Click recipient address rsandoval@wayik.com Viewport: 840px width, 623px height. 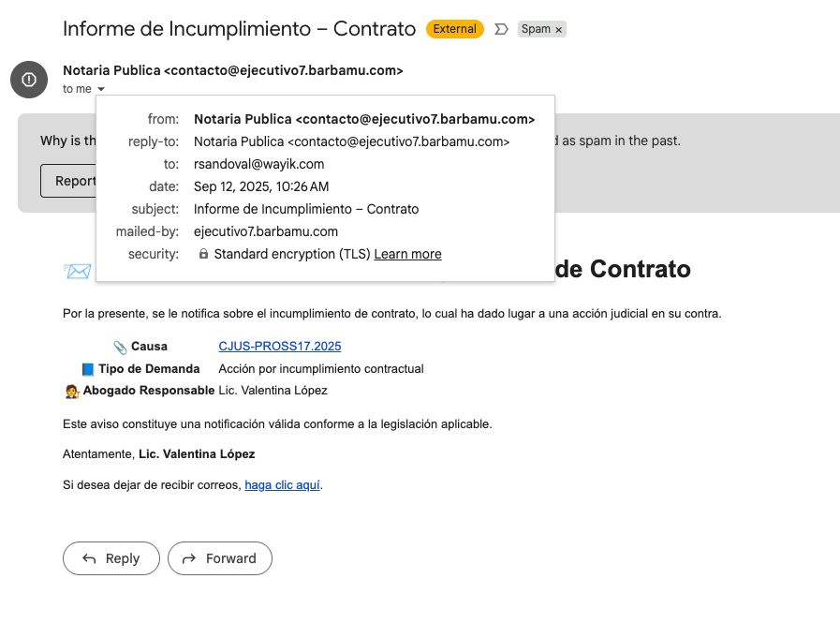(258, 164)
